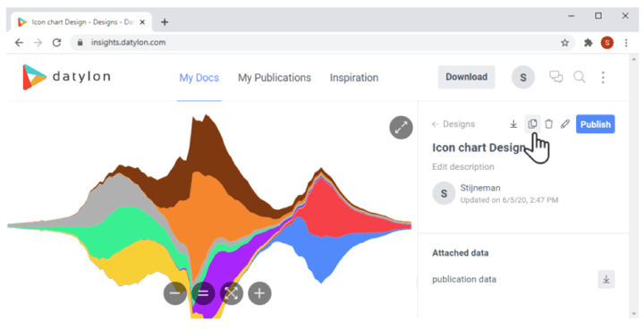644x329 pixels.
Task: Edit the design with the pencil icon
Action: (565, 124)
